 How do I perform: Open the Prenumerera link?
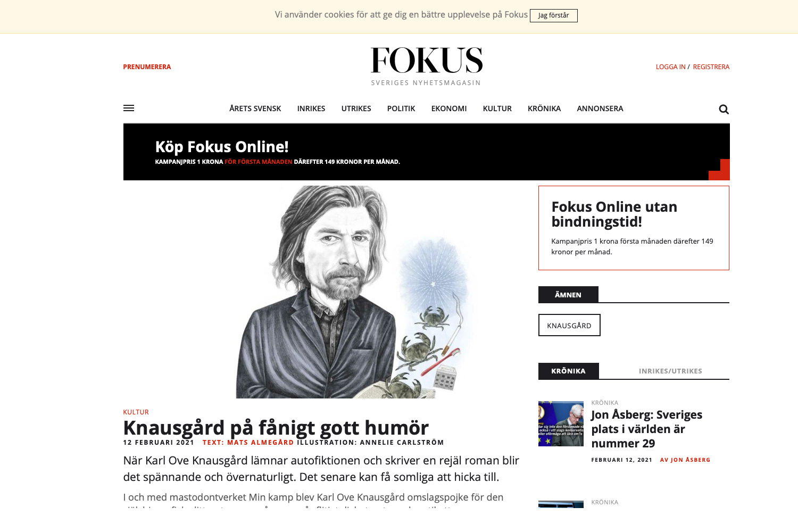point(147,67)
